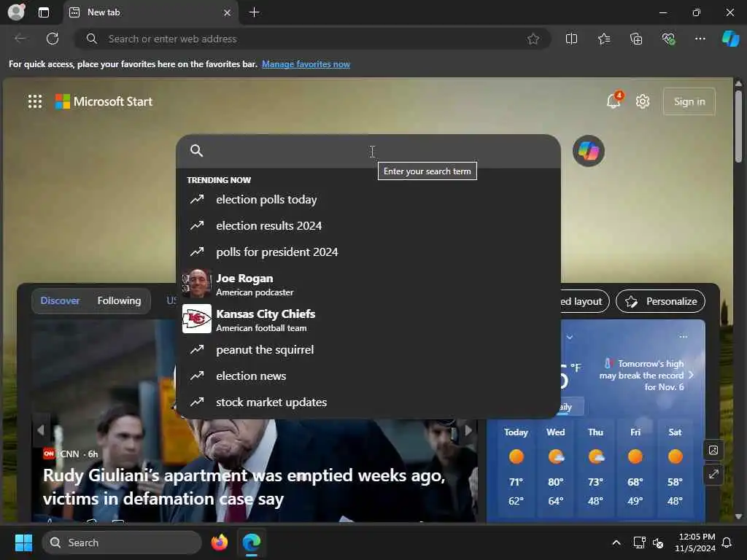Open the Favorites list icon
This screenshot has width=747, height=560.
click(x=603, y=39)
